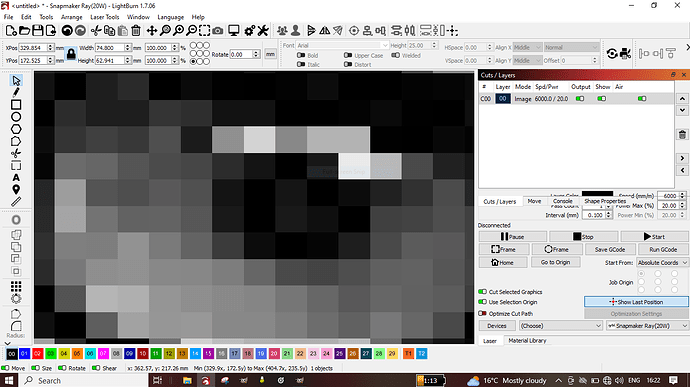
Task: Click the Show Last Position button
Action: [636, 302]
